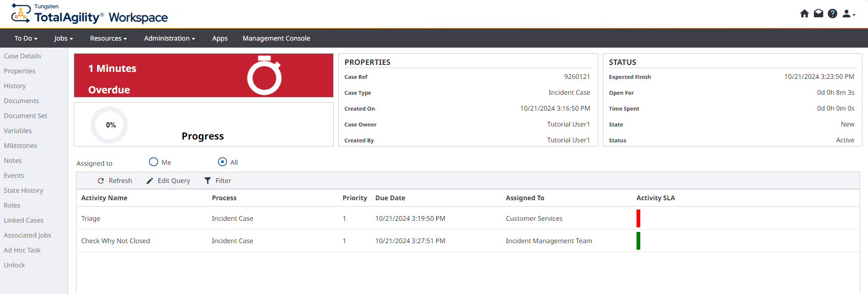The height and width of the screenshot is (294, 868).
Task: Go to Management Console
Action: (276, 38)
